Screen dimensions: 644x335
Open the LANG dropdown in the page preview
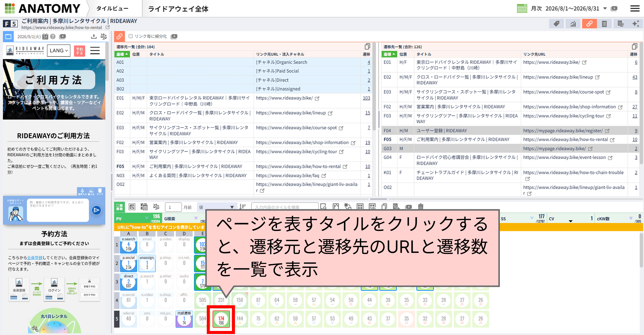[x=59, y=51]
